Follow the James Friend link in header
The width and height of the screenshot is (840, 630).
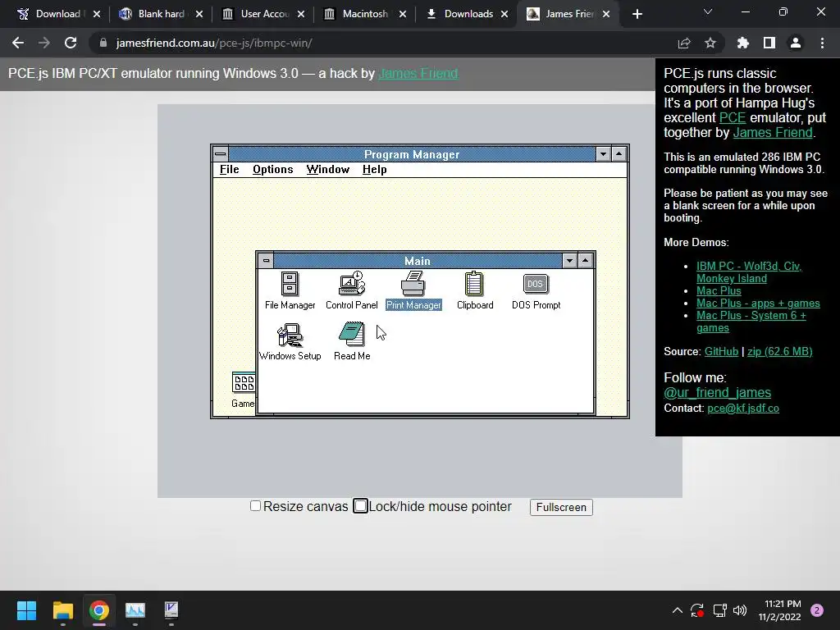pos(418,73)
